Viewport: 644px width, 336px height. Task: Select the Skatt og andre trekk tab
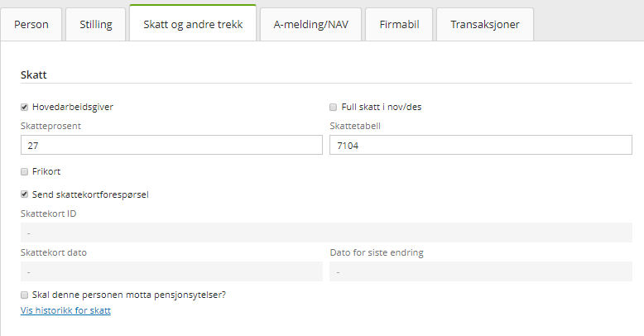193,24
